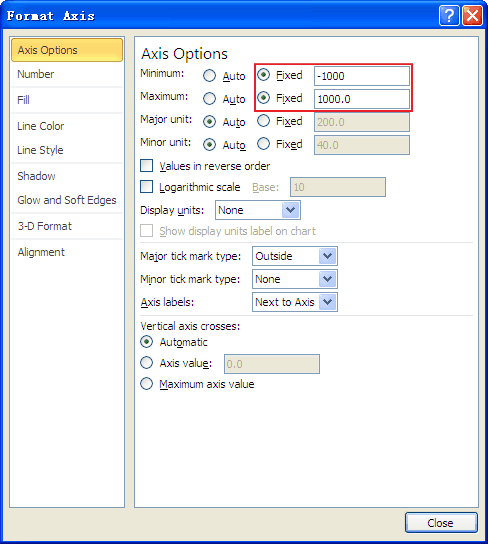The height and width of the screenshot is (544, 488).
Task: Close the Format Axis dialog with X
Action: pos(472,16)
